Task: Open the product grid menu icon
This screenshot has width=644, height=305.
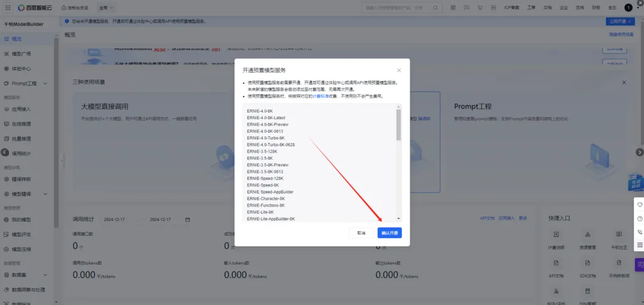Action: (8, 7)
